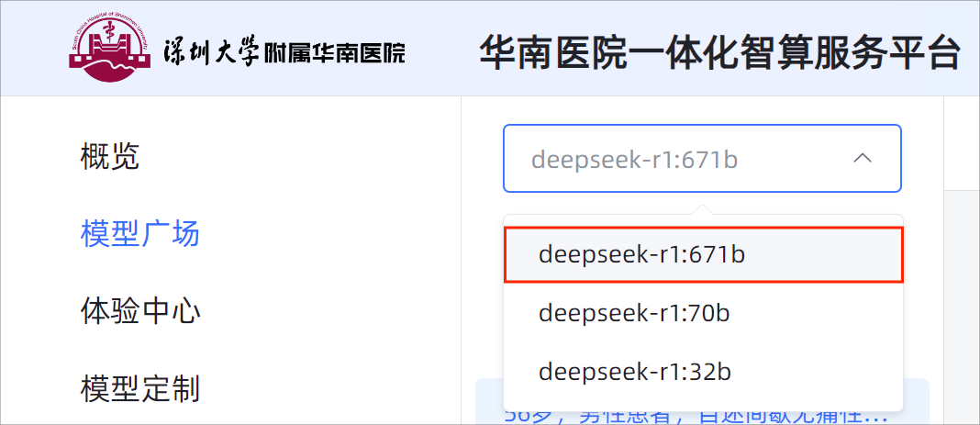Click the model selector combo box
Image resolution: width=980 pixels, height=425 pixels.
coord(702,159)
